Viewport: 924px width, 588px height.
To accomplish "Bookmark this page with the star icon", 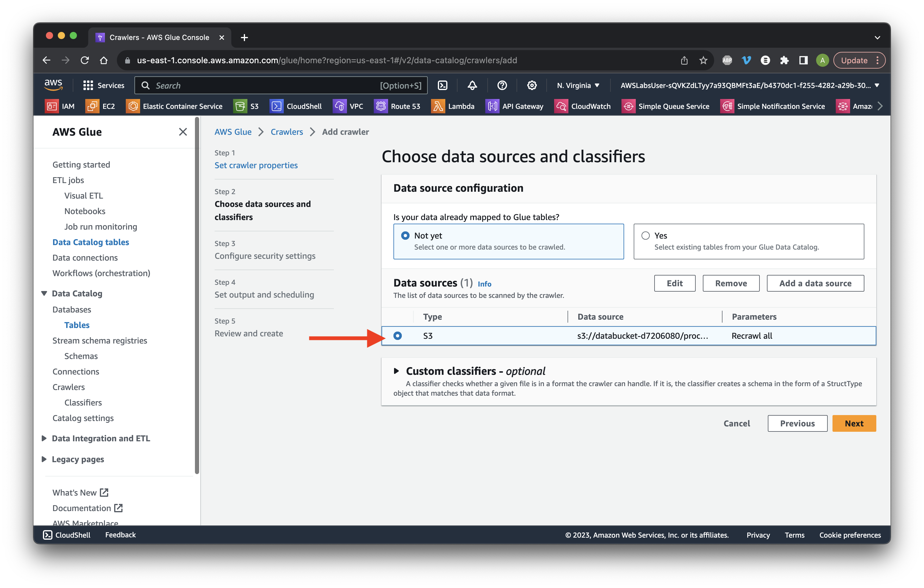I will coord(703,60).
